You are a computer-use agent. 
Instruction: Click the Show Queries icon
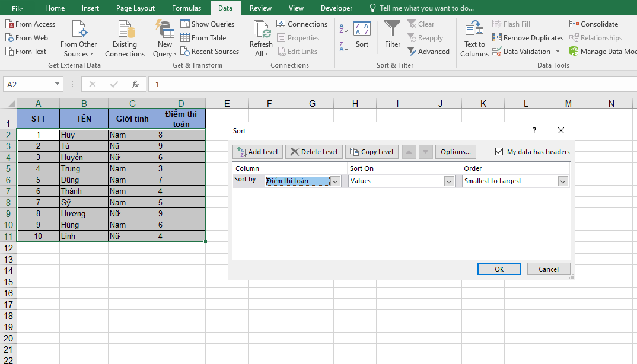tap(185, 24)
